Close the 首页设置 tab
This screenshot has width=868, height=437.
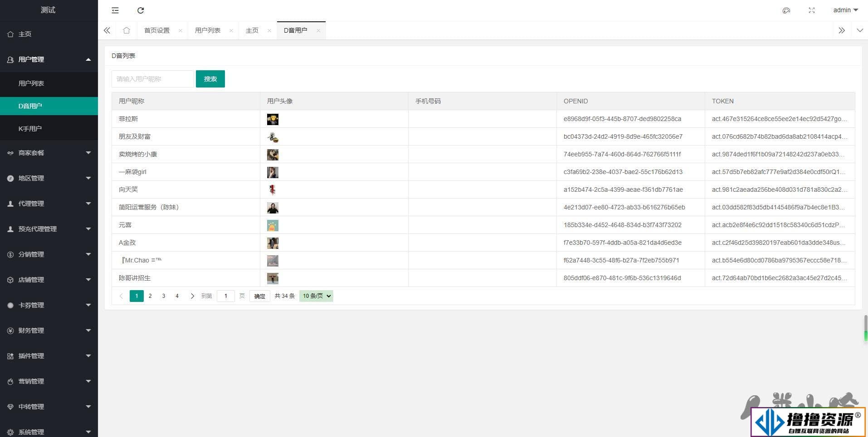(180, 30)
